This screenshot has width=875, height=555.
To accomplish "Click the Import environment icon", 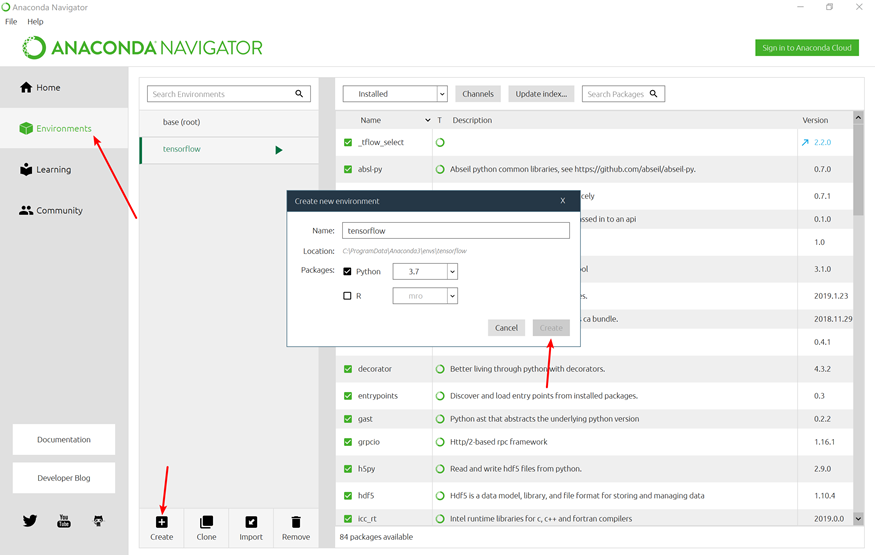I will pos(251,522).
